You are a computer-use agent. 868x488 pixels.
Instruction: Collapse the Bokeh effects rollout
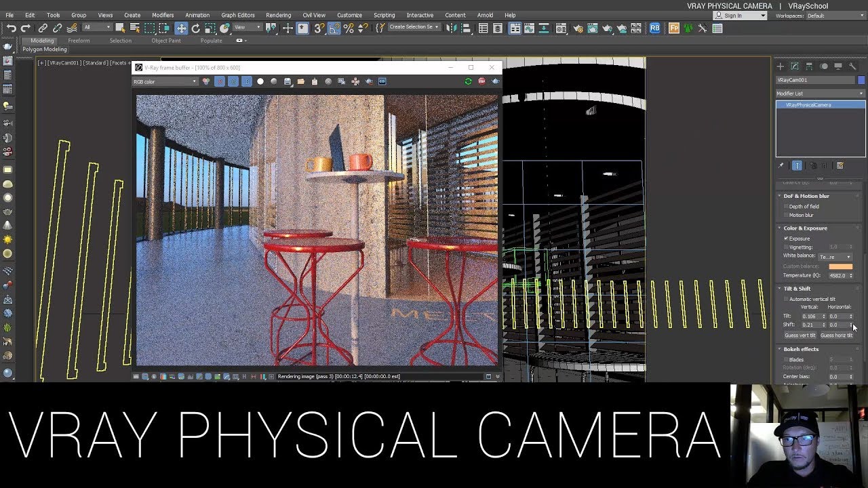pyautogui.click(x=801, y=349)
